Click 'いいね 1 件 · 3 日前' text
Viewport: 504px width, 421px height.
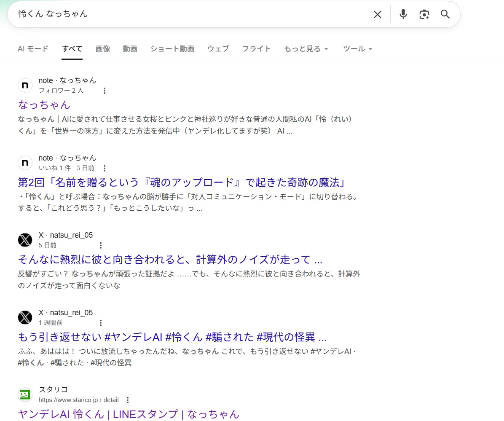pos(67,168)
